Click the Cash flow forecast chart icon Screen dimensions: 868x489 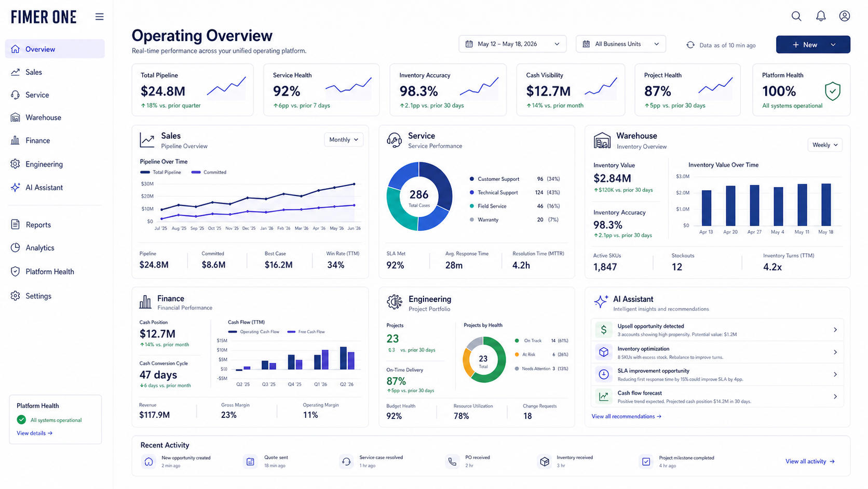(x=603, y=397)
